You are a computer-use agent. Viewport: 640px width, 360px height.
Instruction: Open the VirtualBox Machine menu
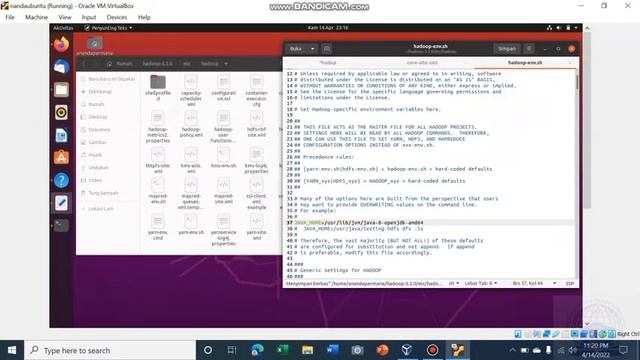coord(36,17)
